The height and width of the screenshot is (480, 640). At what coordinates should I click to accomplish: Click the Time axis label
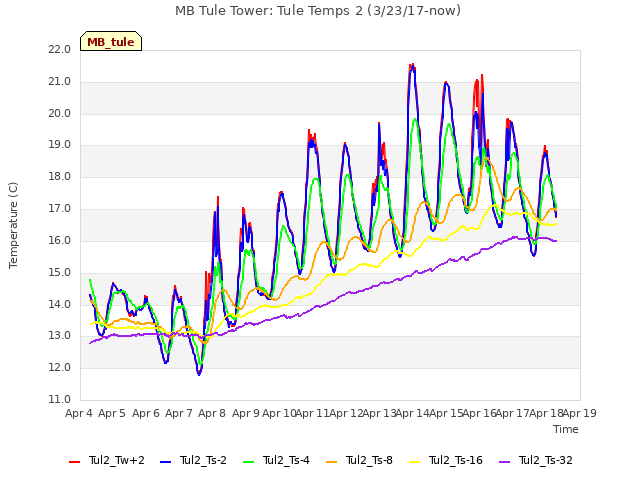tap(566, 429)
